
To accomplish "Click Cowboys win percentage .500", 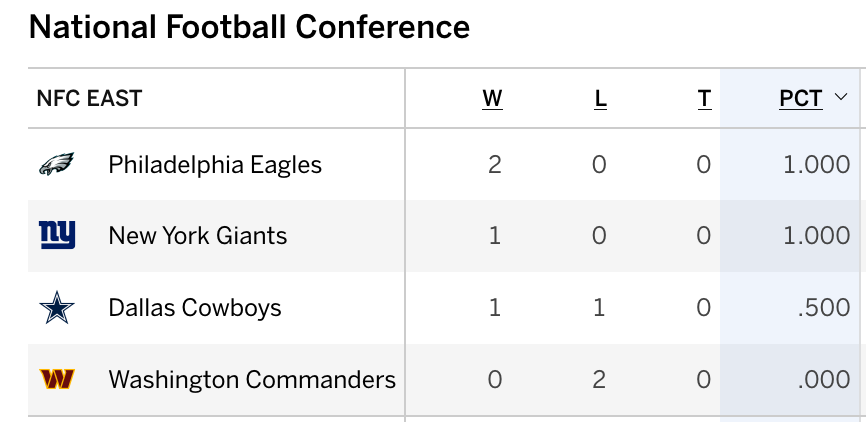I will point(824,308).
